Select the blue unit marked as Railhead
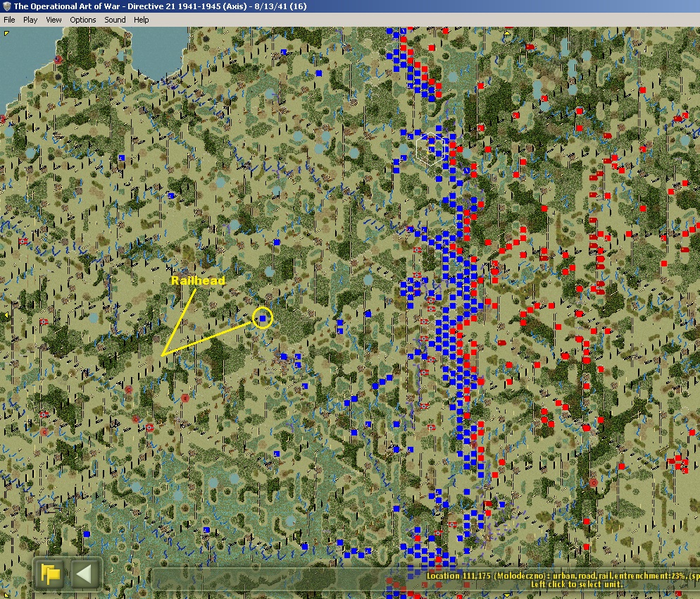Viewport: 700px width, 599px height. (263, 318)
